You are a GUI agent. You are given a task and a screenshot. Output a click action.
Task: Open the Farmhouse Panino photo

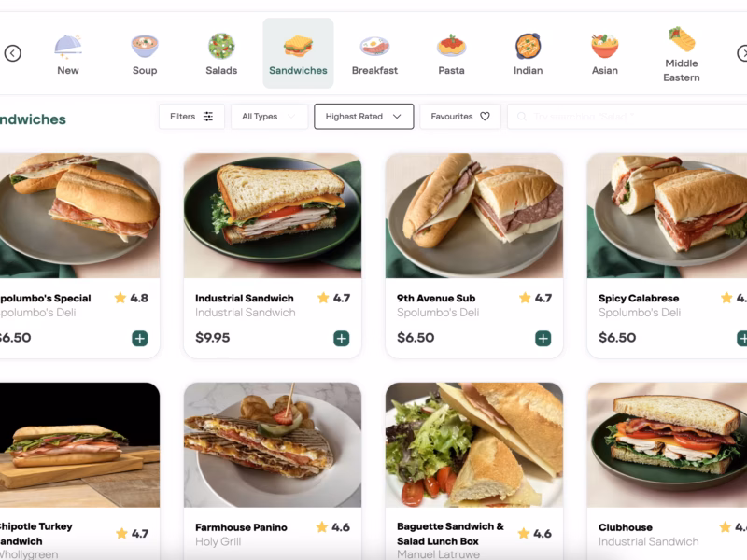point(273,445)
